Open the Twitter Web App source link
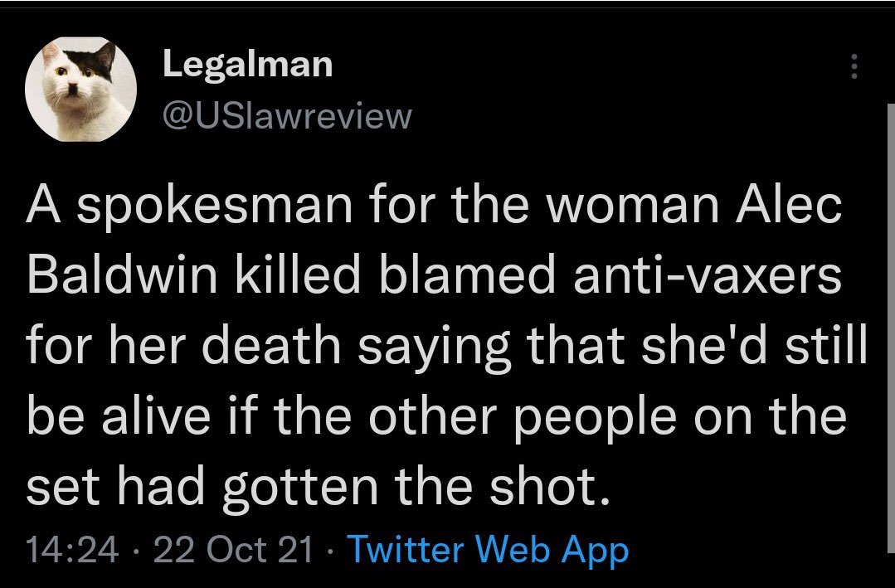895x588 pixels. (487, 551)
